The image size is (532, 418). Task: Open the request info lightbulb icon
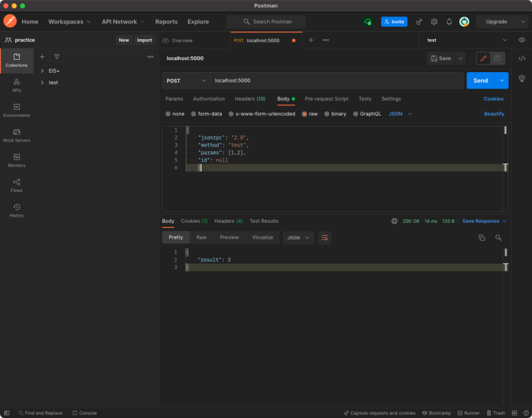pos(522,78)
